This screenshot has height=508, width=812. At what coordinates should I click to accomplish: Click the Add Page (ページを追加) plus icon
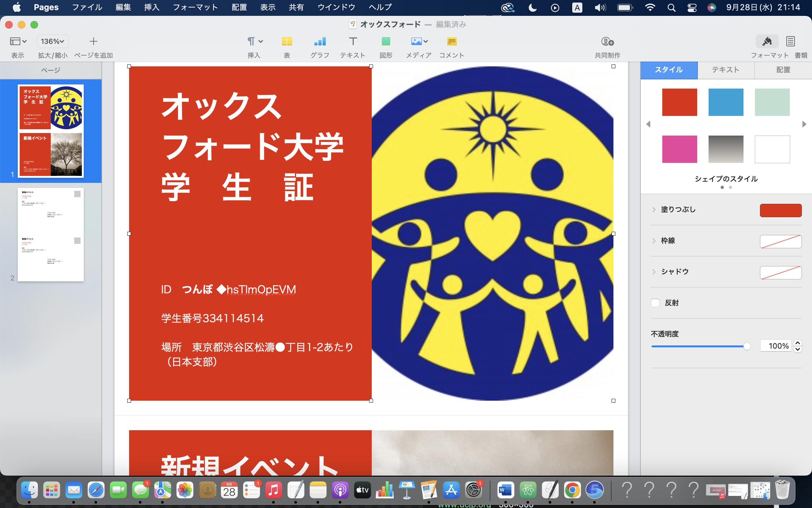pos(93,41)
